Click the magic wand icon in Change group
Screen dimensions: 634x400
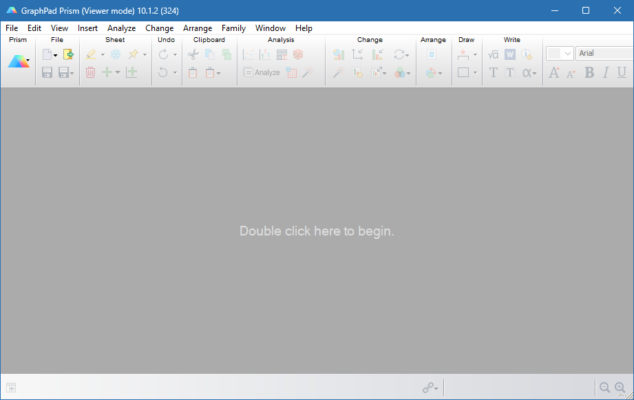[x=338, y=72]
